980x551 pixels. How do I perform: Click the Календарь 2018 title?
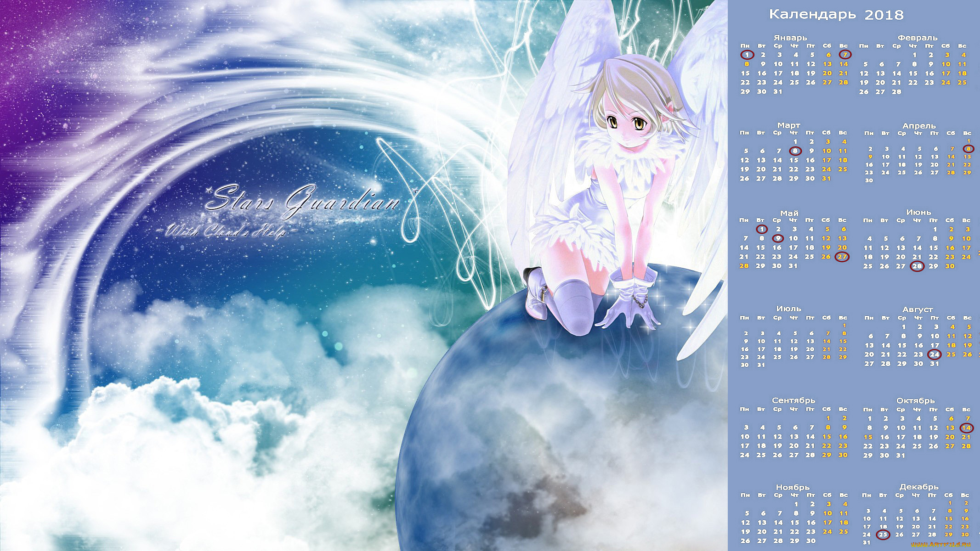(x=836, y=15)
